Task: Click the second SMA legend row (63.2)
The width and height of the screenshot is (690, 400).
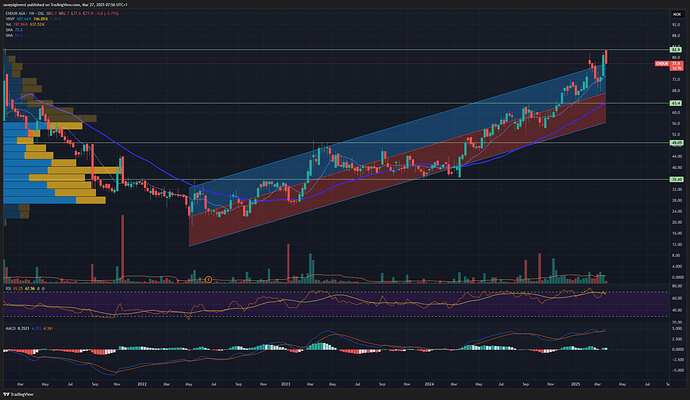Action: click(14, 35)
